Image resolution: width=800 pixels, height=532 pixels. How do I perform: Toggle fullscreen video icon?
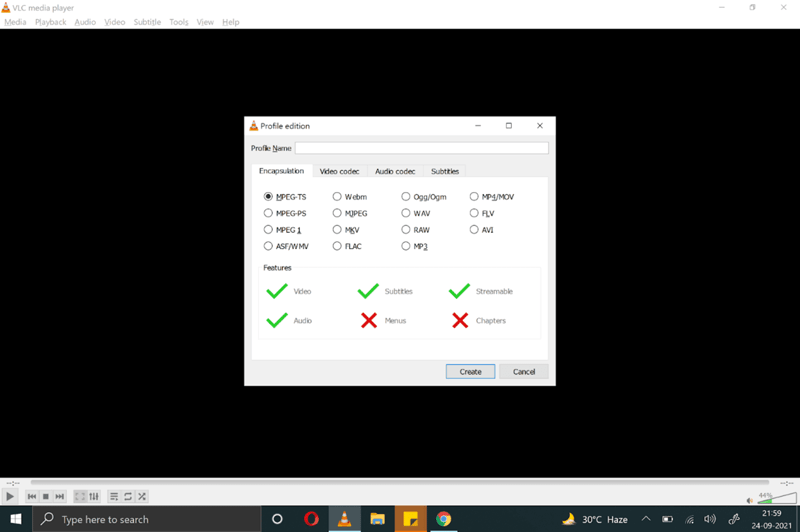click(80, 496)
